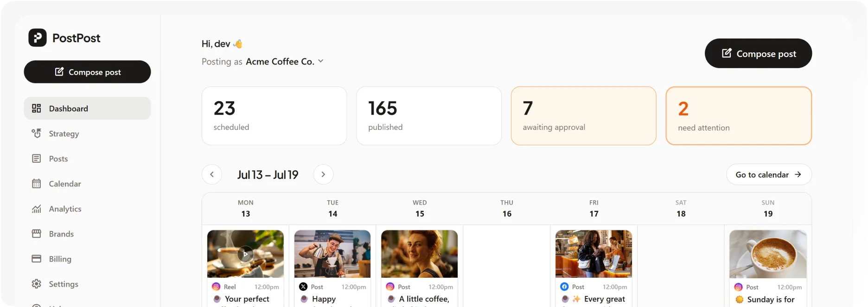Open Wednesday 15 woman post thumbnail
The image size is (868, 307).
click(x=419, y=254)
